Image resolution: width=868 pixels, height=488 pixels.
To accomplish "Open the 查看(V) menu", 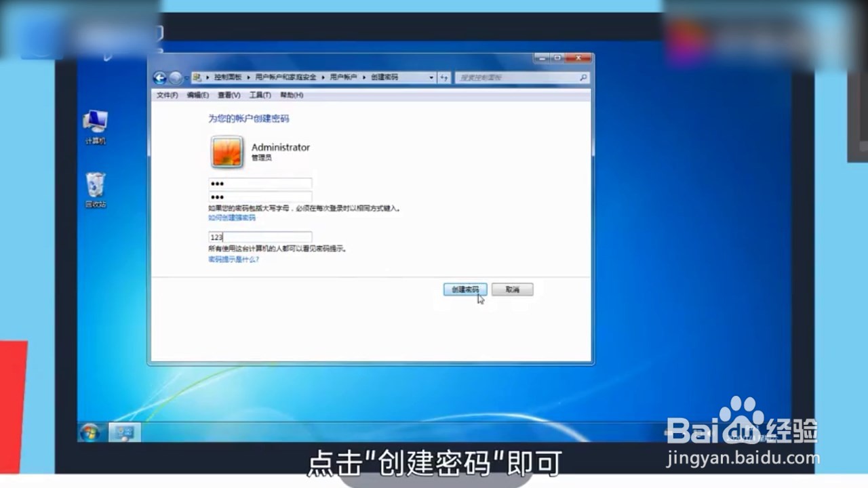I will [x=229, y=95].
